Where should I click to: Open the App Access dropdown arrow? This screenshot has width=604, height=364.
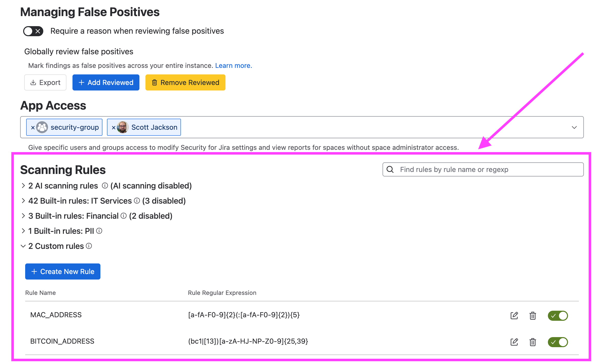coord(574,127)
